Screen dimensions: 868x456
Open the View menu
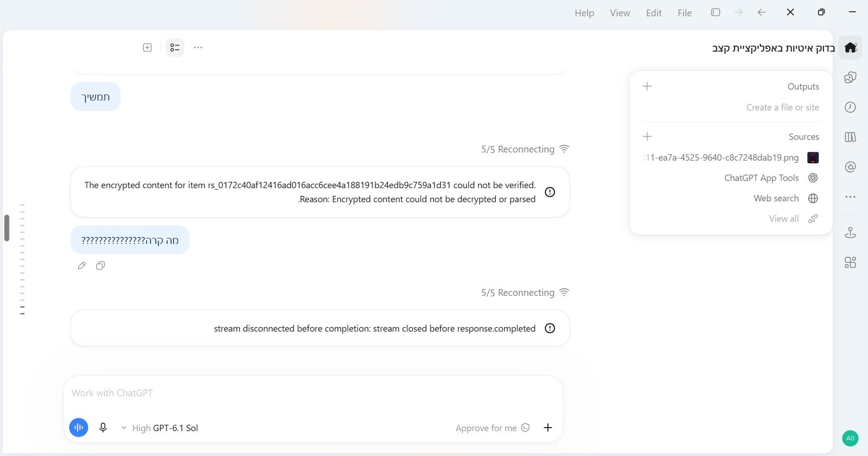pos(620,13)
